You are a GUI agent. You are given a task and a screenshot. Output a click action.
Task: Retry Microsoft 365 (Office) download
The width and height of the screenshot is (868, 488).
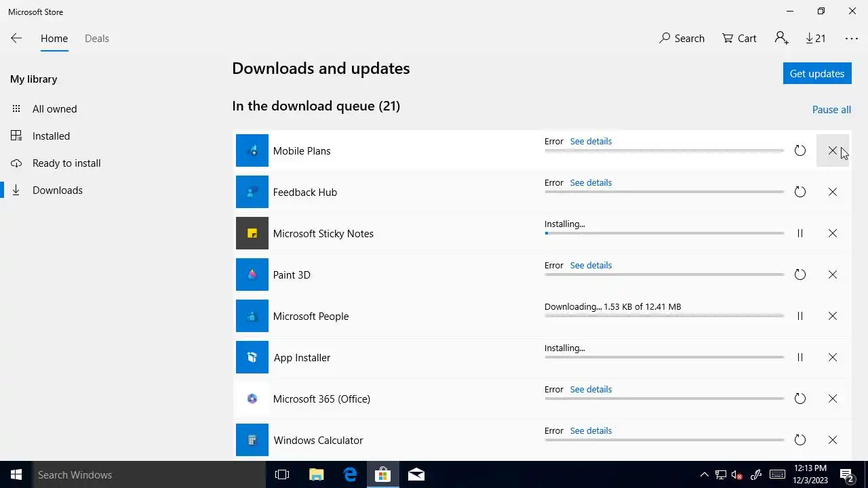point(800,399)
